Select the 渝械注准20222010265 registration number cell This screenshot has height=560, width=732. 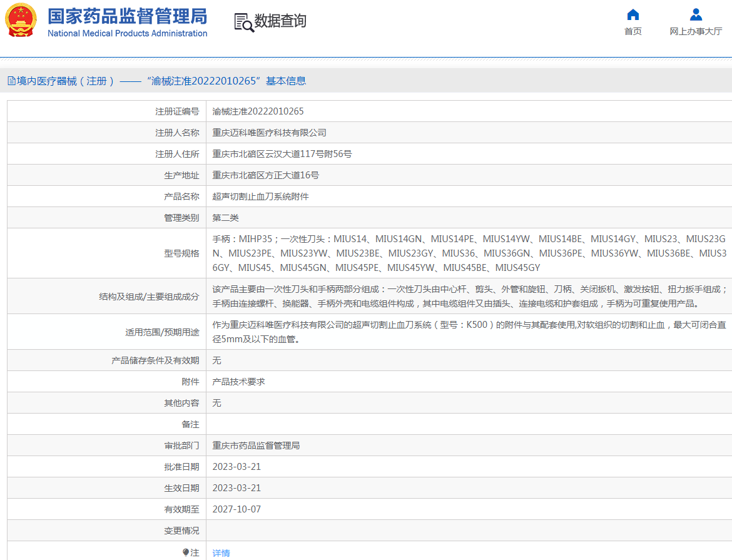point(258,111)
